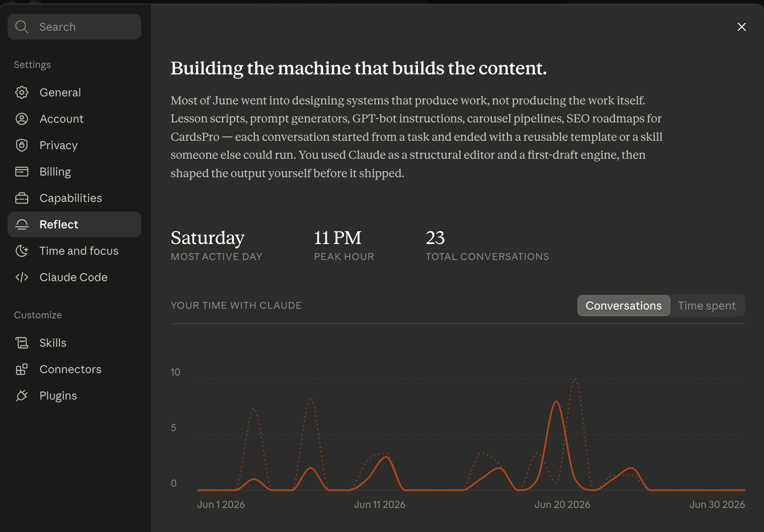
Task: Click the Jun 20 2026 peak on chart
Action: (x=556, y=402)
